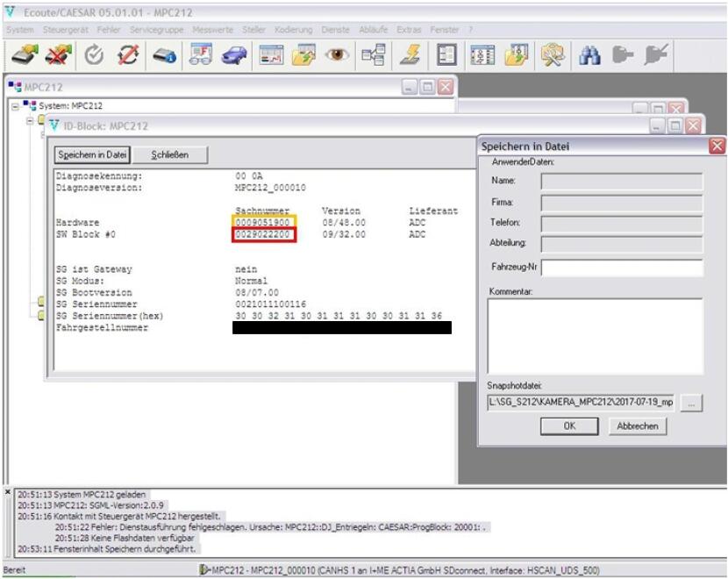The height and width of the screenshot is (579, 728).
Task: Open the Extras menu
Action: (x=409, y=30)
